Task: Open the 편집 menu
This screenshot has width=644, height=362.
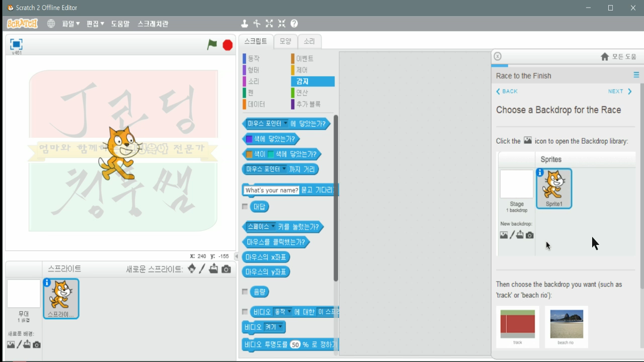Action: coord(95,24)
